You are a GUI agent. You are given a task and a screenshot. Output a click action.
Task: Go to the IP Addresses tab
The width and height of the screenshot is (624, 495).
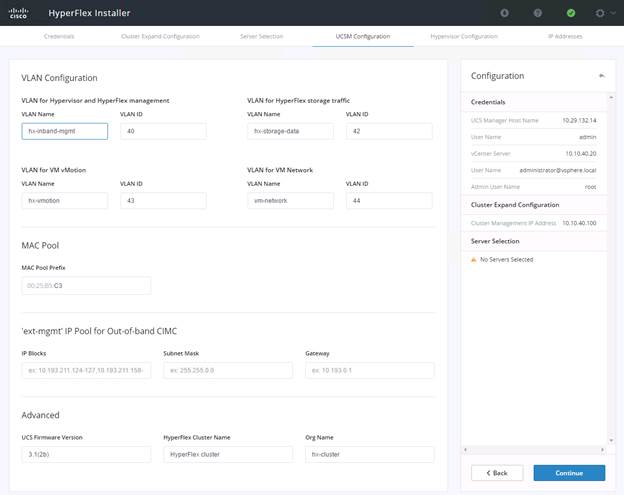pyautogui.click(x=565, y=36)
